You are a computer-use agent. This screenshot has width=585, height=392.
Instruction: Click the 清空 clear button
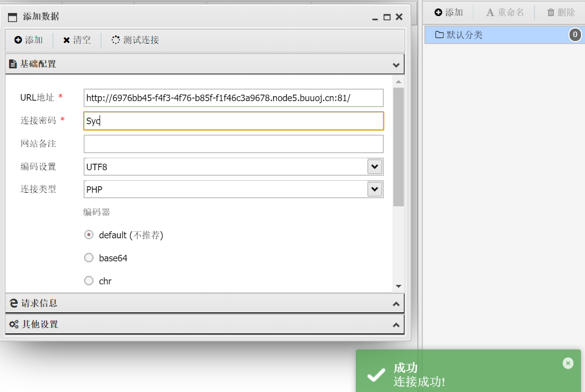point(77,40)
